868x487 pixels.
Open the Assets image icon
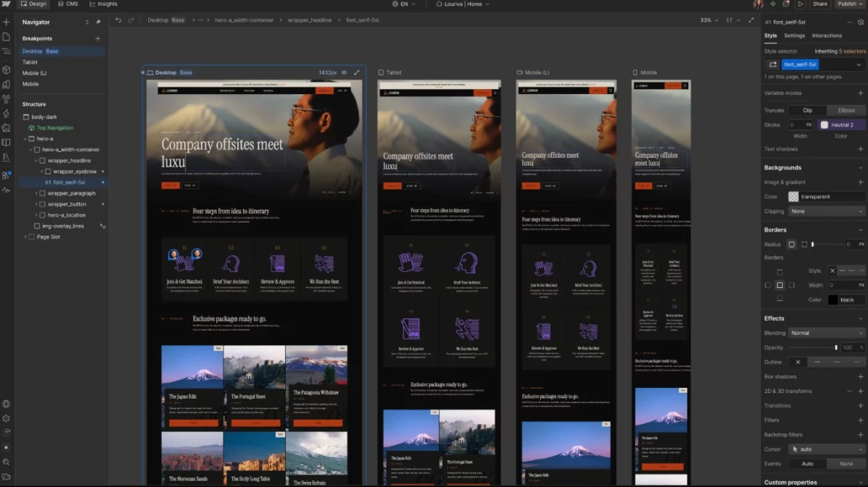pos(7,128)
